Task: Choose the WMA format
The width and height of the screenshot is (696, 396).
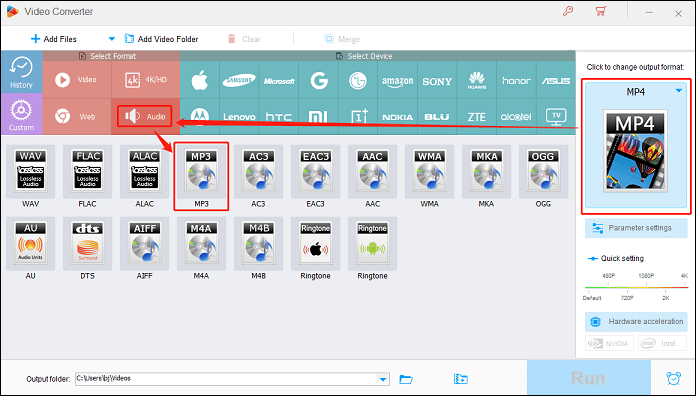Action: point(429,171)
